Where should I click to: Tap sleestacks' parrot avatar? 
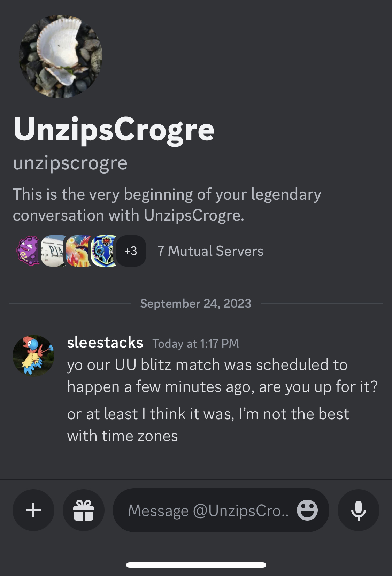coord(33,355)
